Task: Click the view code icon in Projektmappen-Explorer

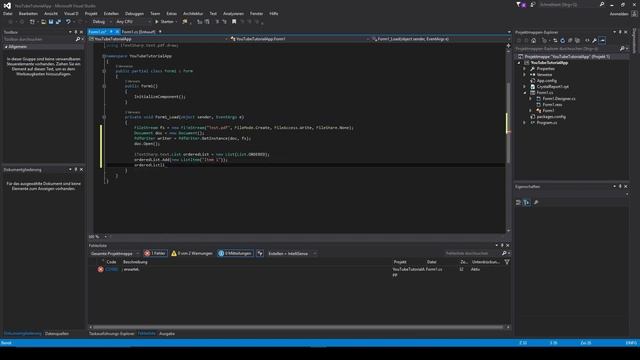Action: click(x=587, y=40)
